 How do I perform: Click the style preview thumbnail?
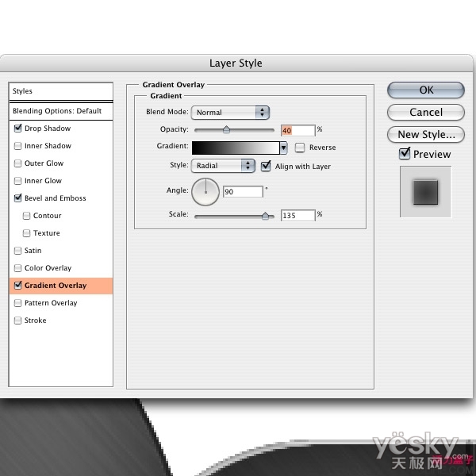(425, 192)
